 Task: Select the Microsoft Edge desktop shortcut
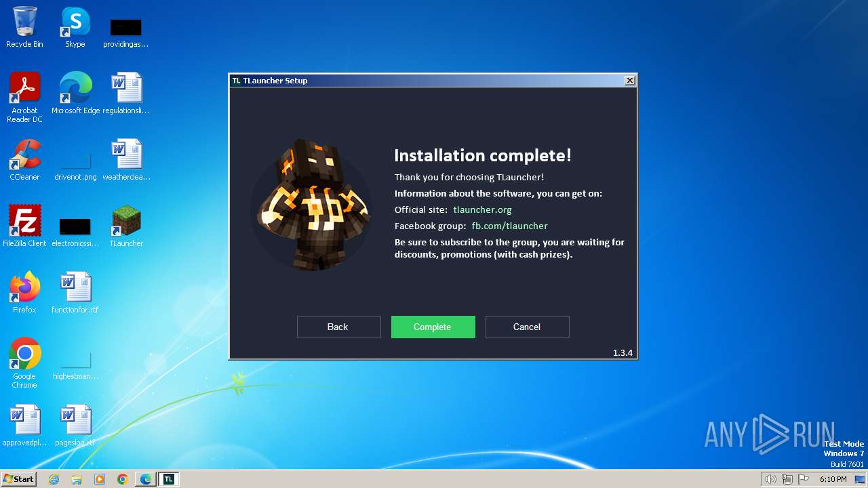click(x=75, y=94)
